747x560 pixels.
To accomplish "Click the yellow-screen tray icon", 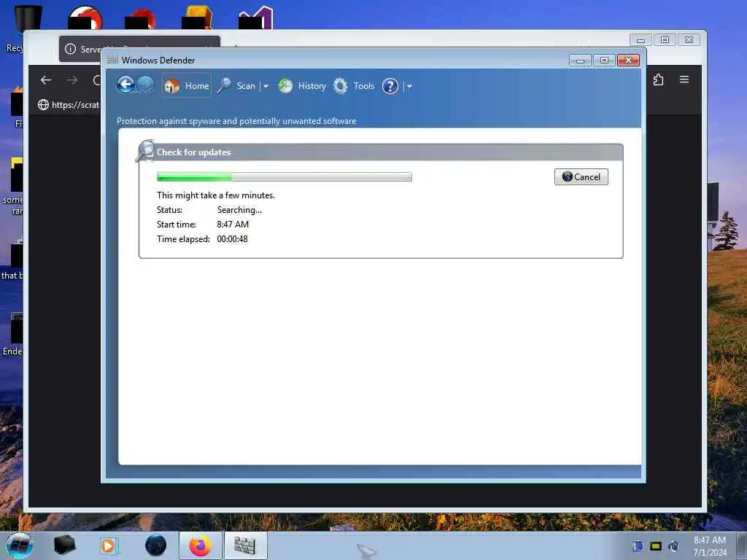I will [656, 546].
